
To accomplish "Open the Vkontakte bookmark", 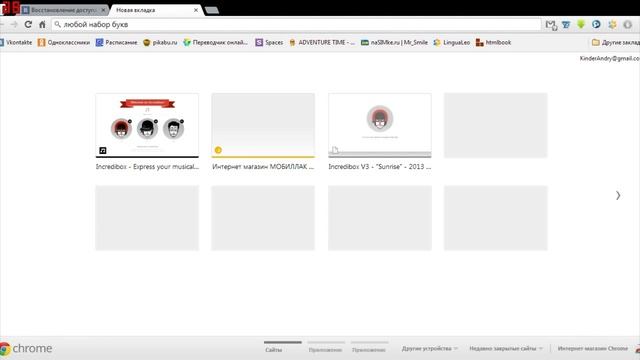I will coord(16,42).
